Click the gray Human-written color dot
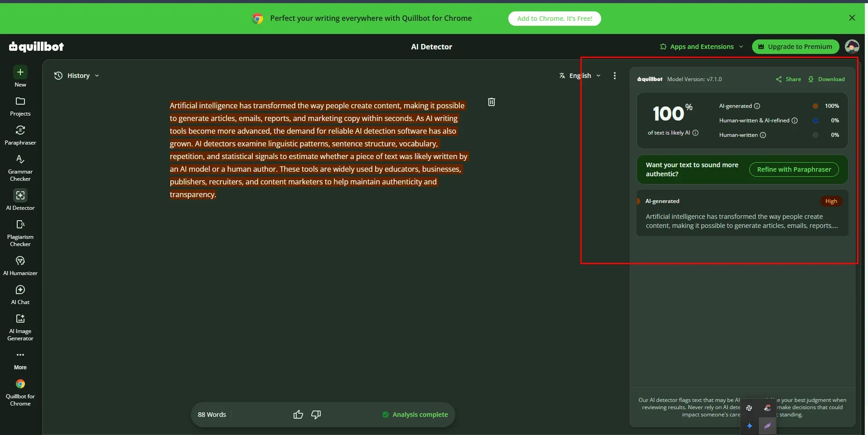The image size is (868, 435). pyautogui.click(x=815, y=135)
